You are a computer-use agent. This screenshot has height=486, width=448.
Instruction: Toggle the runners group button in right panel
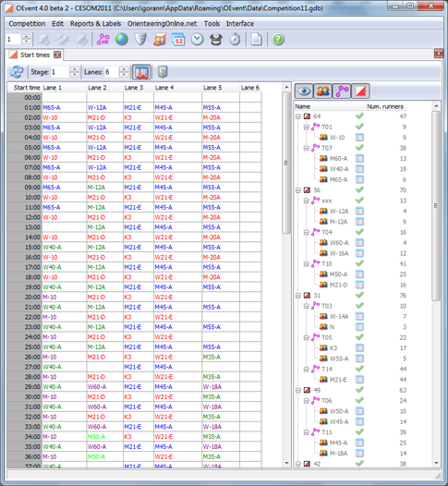tap(322, 91)
